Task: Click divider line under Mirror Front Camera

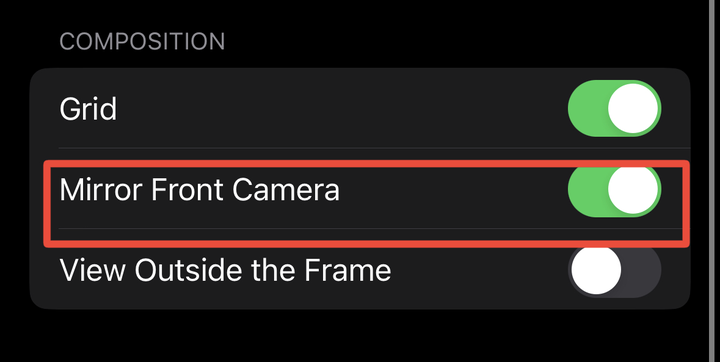Action: click(366, 228)
